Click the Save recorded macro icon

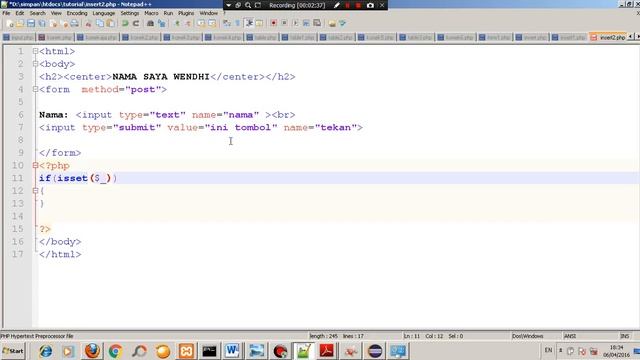tap(317, 23)
